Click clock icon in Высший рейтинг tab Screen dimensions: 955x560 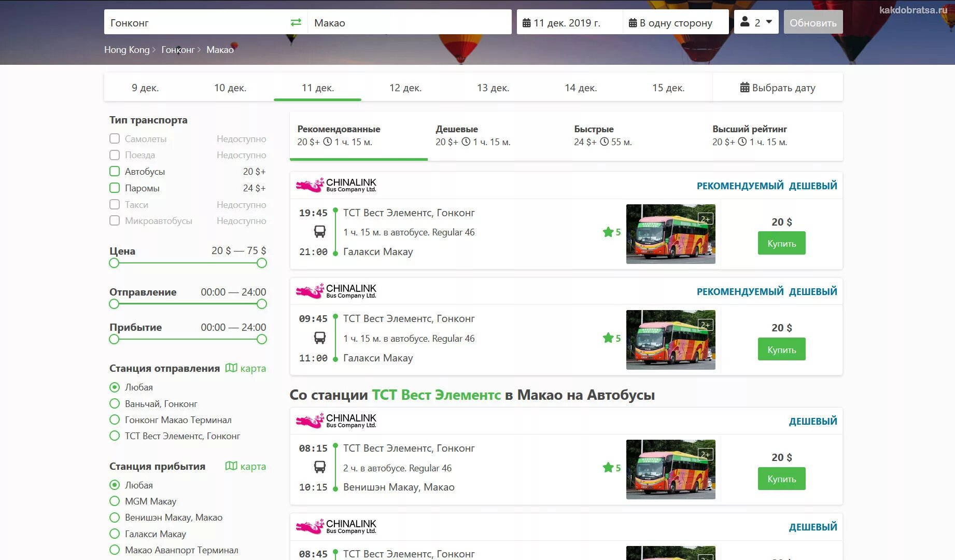[x=742, y=142]
